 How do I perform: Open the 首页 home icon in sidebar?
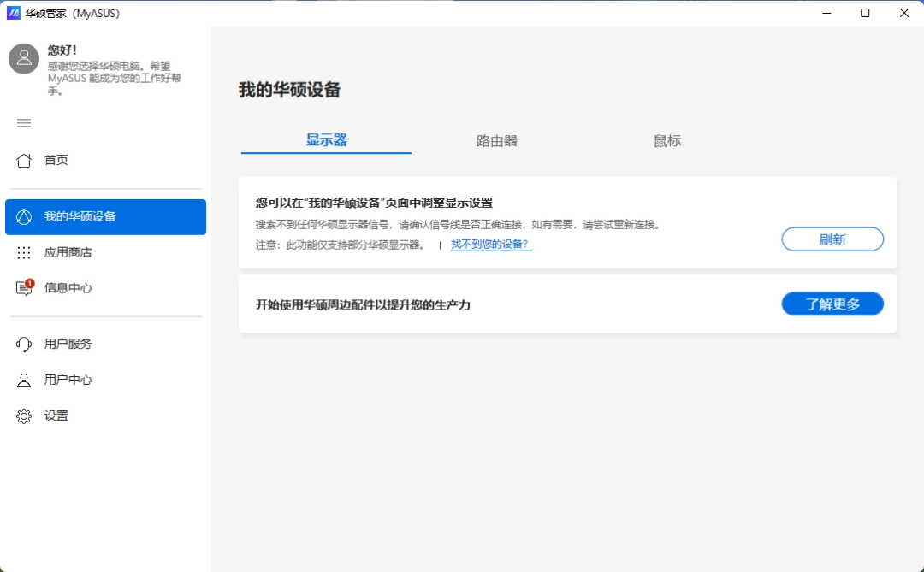tap(23, 160)
